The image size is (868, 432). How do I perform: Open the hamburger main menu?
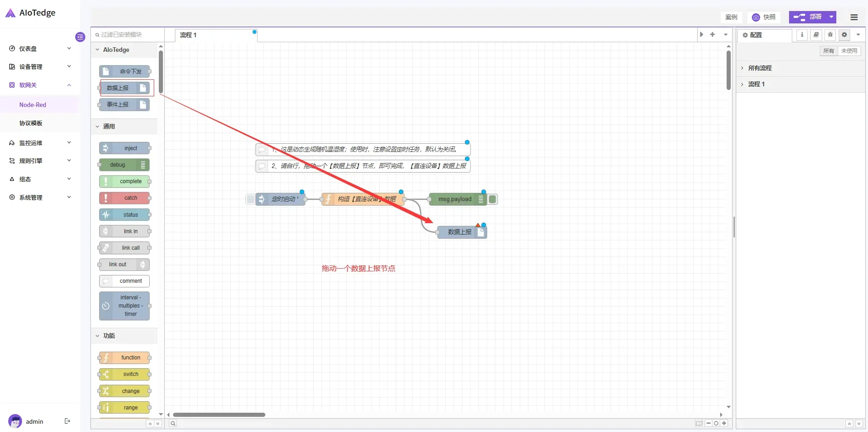point(854,17)
